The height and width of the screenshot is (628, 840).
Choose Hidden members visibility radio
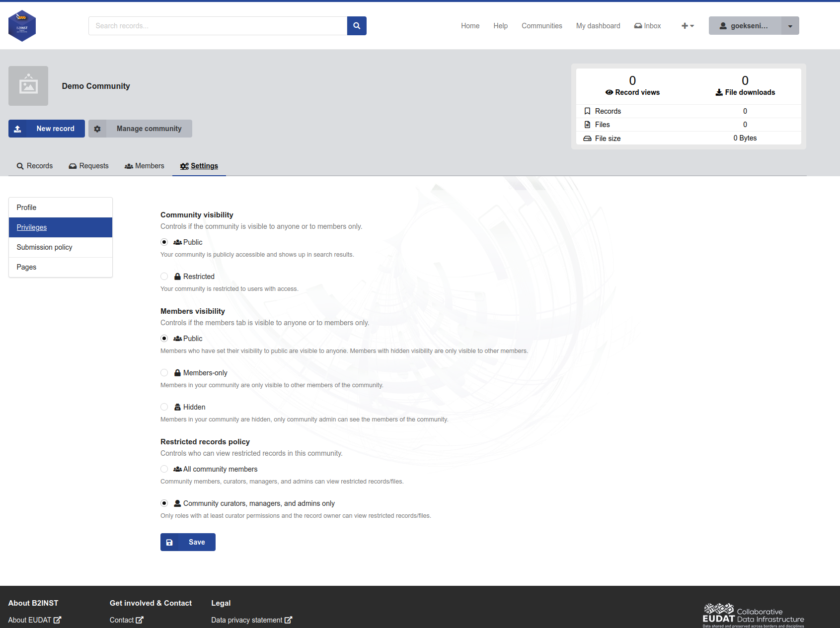point(164,407)
